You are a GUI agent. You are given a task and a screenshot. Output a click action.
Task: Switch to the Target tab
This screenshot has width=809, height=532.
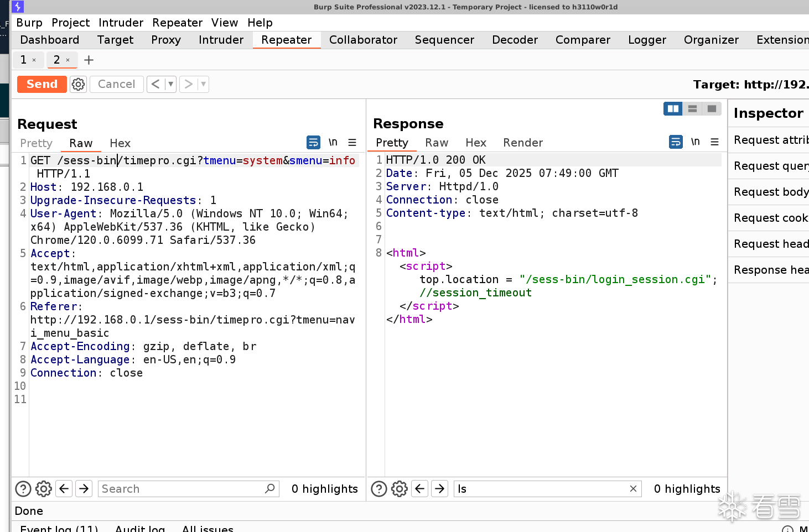click(116, 40)
